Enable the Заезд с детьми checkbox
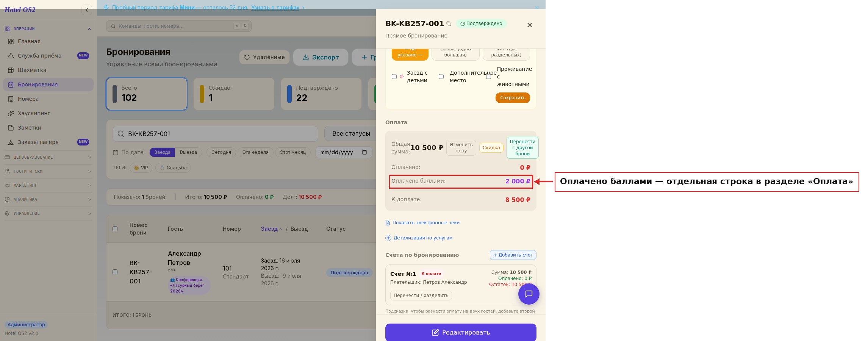 point(394,77)
